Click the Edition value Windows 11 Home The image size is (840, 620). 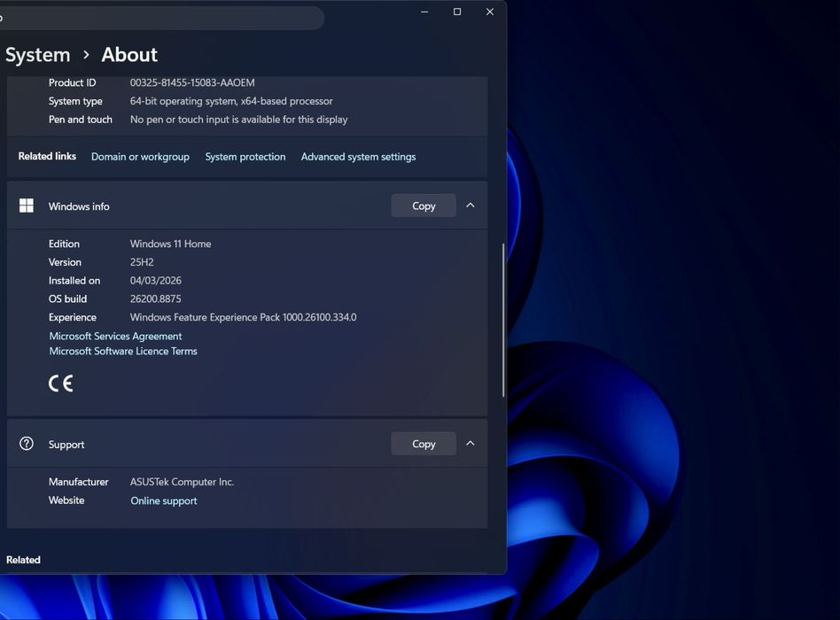(170, 244)
